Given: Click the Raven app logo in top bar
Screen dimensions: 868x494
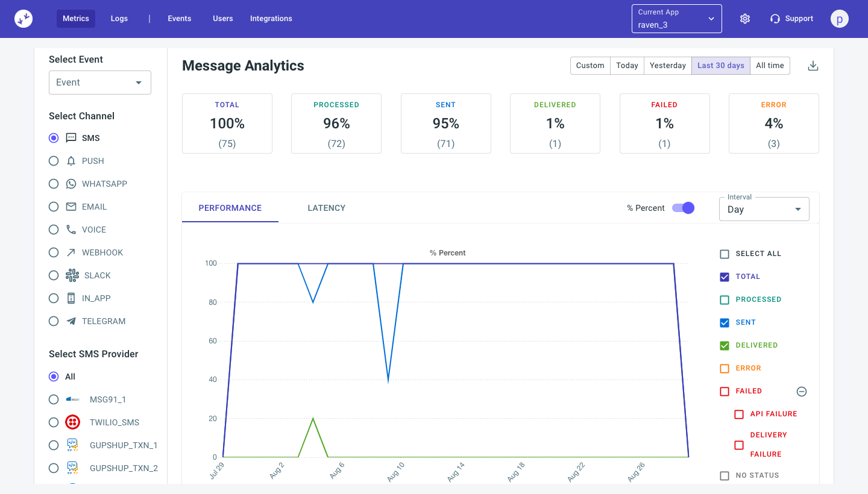Looking at the screenshot, I should click(24, 18).
